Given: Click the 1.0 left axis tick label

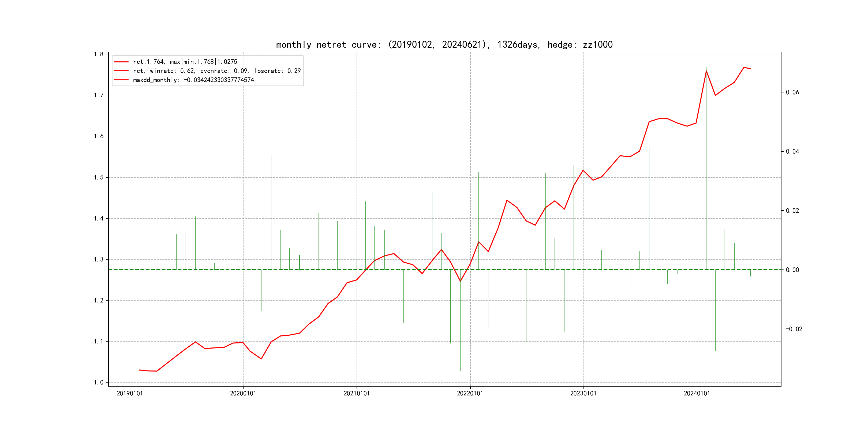Looking at the screenshot, I should [x=98, y=383].
